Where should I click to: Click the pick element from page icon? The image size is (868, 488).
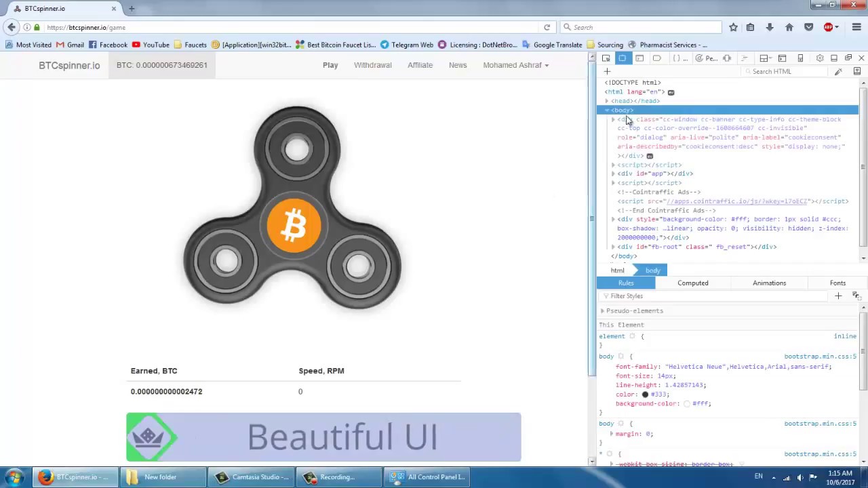click(x=606, y=58)
